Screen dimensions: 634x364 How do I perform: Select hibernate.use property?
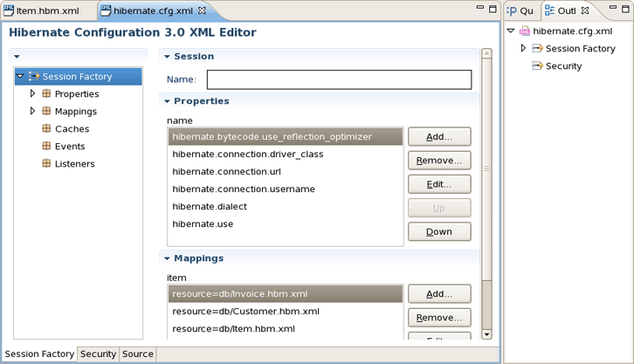(286, 223)
